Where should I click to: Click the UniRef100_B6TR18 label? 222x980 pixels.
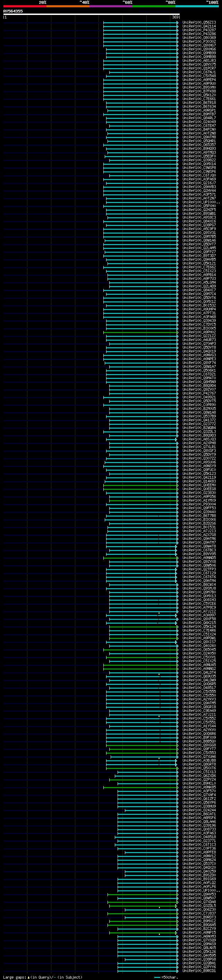pyautogui.click(x=199, y=103)
